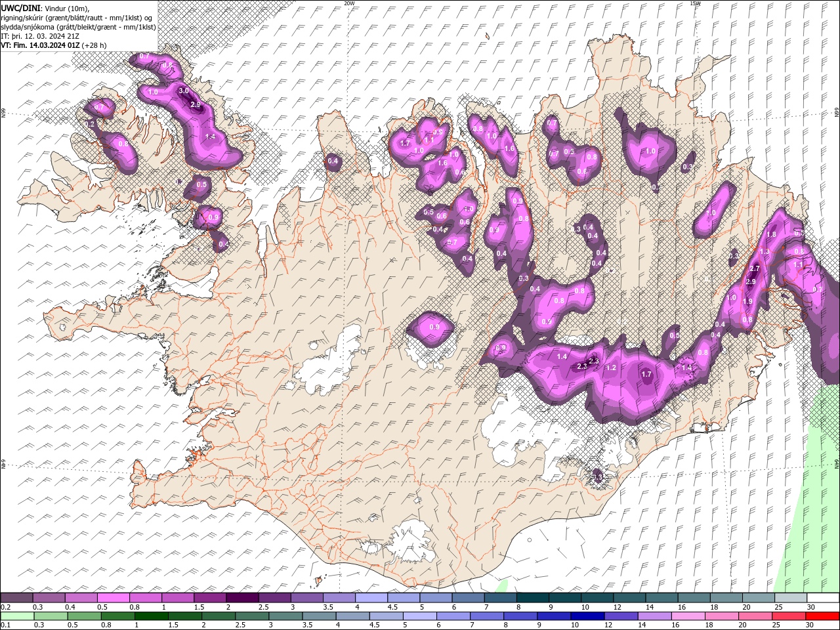
Task: Click the 1.2 snowfall value in the southeast
Action: pyautogui.click(x=611, y=367)
